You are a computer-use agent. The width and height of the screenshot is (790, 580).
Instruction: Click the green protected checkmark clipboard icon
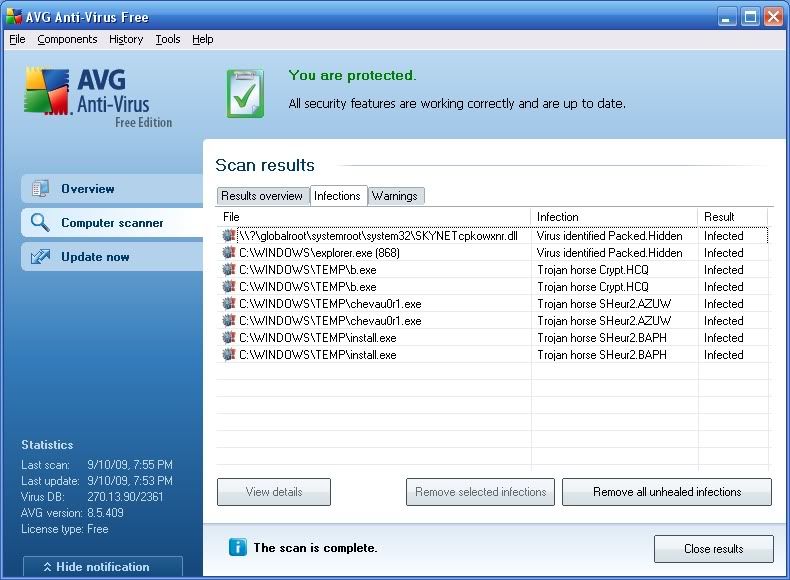(245, 94)
